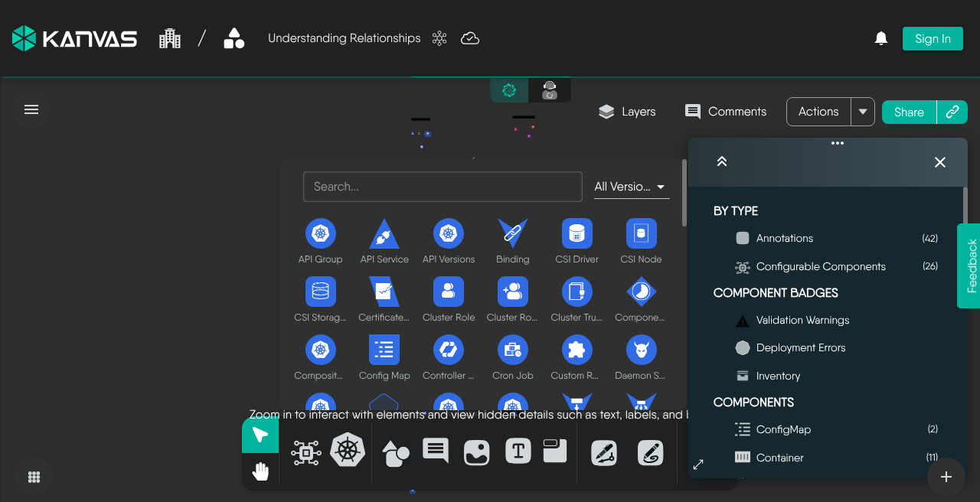
Task: Select the Certificate component icon
Action: tap(384, 292)
